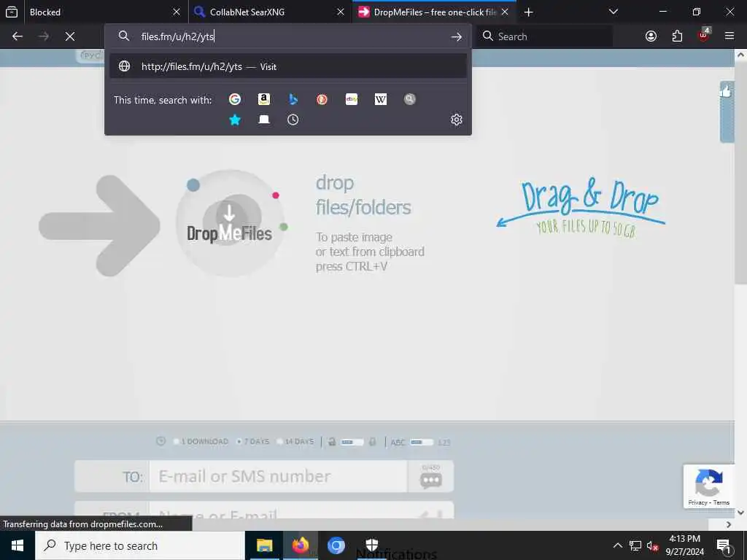Click the page vertical scrollbar thumb

[740, 172]
